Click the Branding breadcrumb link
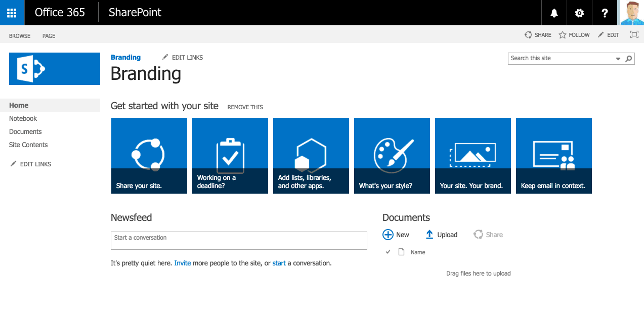 (125, 58)
